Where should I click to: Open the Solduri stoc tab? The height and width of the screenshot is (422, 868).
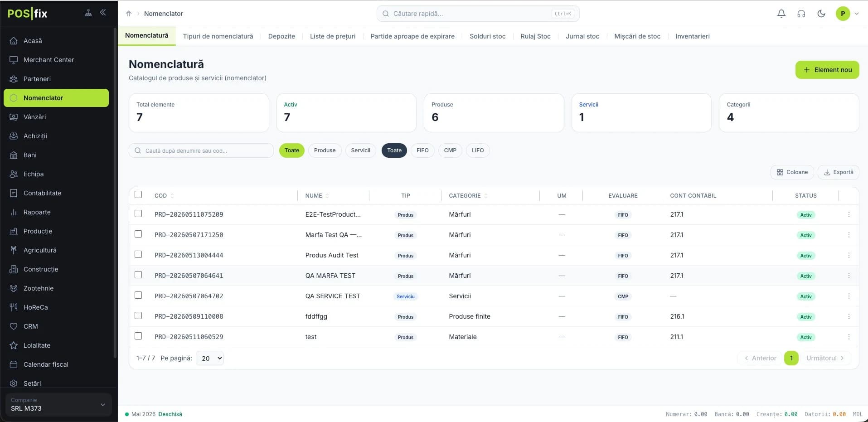pyautogui.click(x=487, y=36)
